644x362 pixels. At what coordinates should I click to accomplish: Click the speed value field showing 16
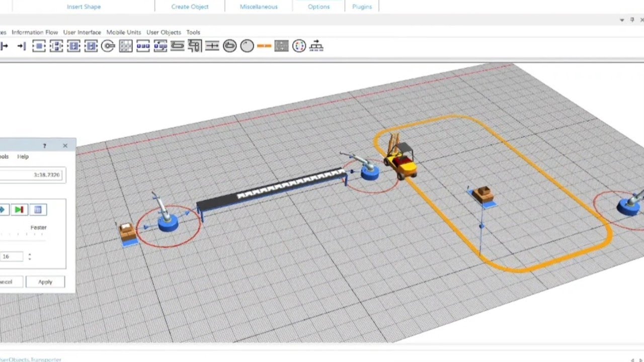(x=12, y=256)
